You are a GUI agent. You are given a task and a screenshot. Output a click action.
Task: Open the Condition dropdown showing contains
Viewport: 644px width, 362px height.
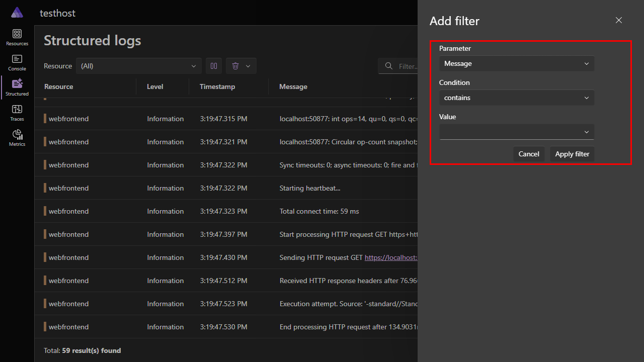click(x=517, y=98)
